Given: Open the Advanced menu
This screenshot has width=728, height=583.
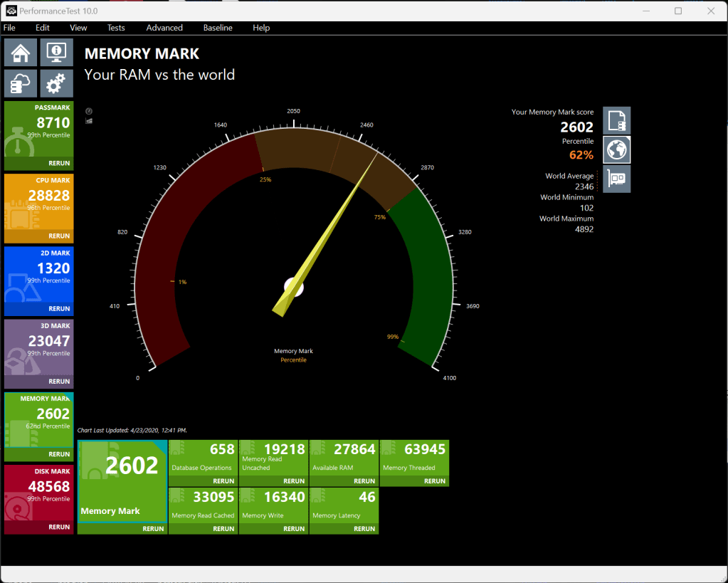Looking at the screenshot, I should click(x=164, y=28).
